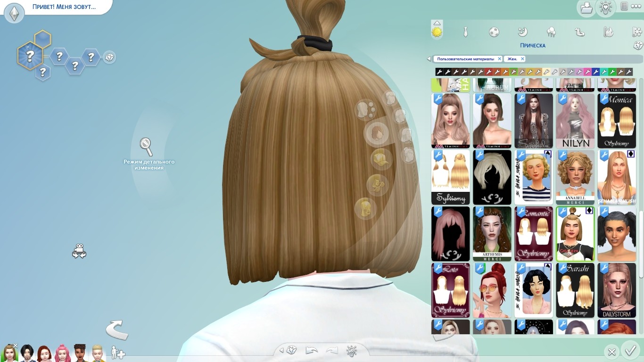Select the formal outfit tie icon
The height and width of the screenshot is (362, 644).
click(x=465, y=32)
